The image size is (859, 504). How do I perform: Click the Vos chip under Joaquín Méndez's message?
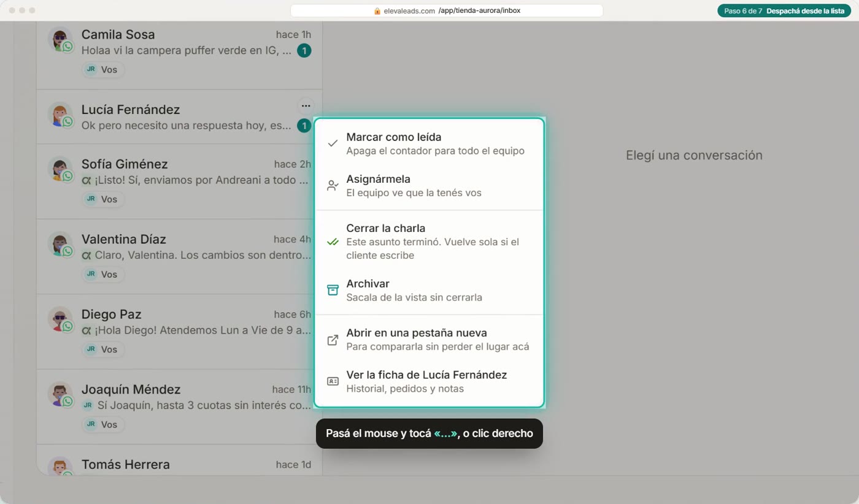click(x=103, y=424)
